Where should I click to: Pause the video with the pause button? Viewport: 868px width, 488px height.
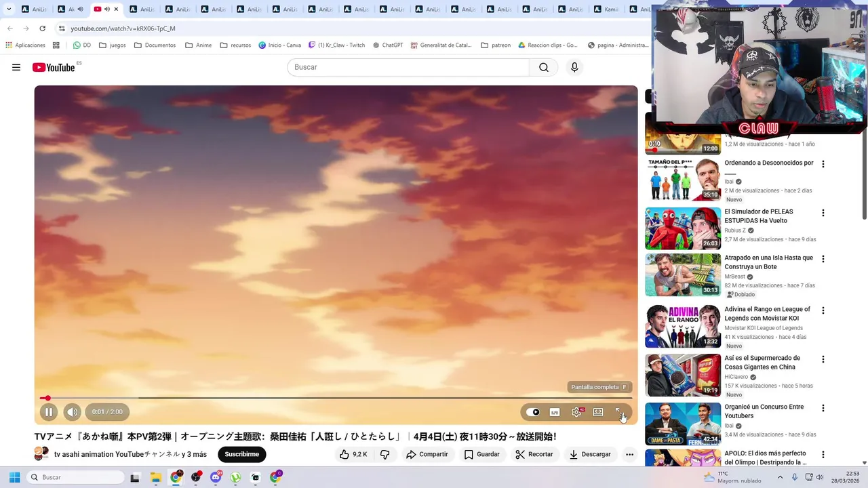point(49,411)
